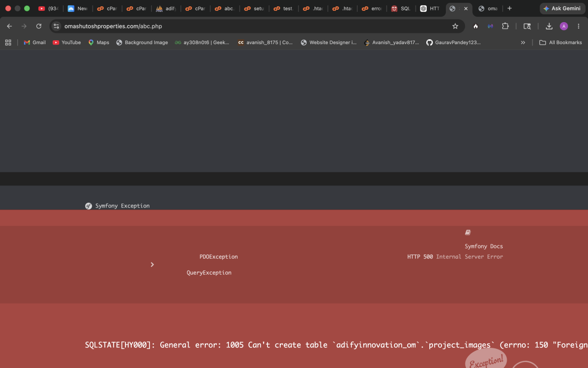Open the GauravPandey123 GitHub bookmark
588x368 pixels.
click(x=453, y=43)
